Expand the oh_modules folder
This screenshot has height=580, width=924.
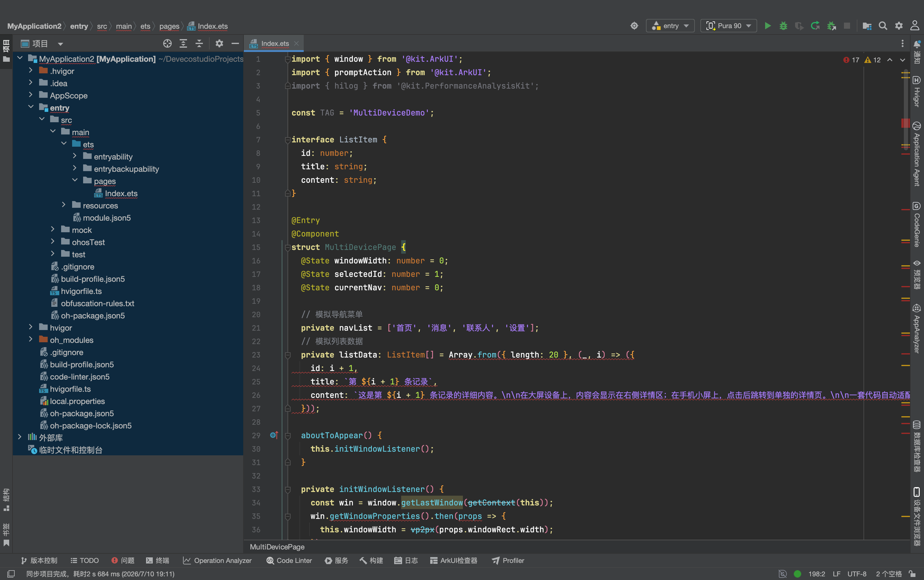31,340
